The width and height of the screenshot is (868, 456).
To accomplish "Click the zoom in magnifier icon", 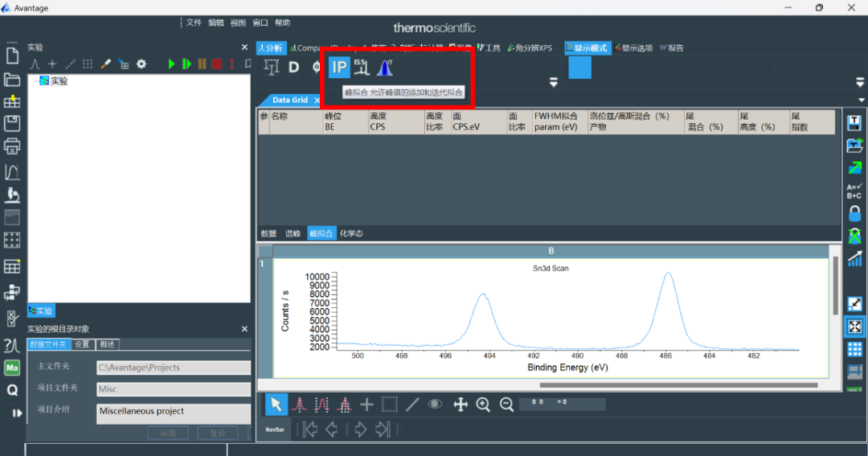I will [483, 405].
